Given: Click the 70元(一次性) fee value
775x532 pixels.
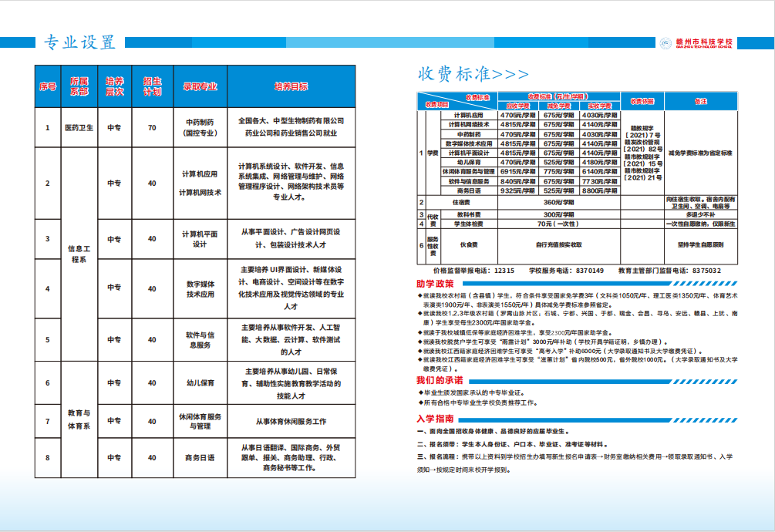Looking at the screenshot, I should click(x=559, y=224).
